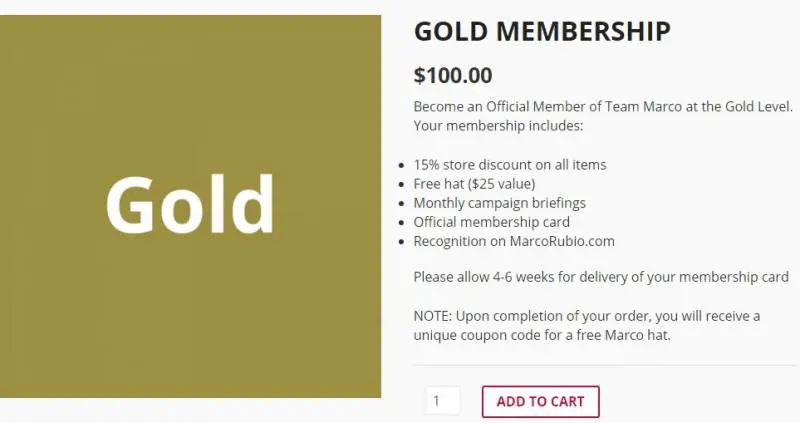Focus the quantity input field
This screenshot has width=800, height=423.
442,401
